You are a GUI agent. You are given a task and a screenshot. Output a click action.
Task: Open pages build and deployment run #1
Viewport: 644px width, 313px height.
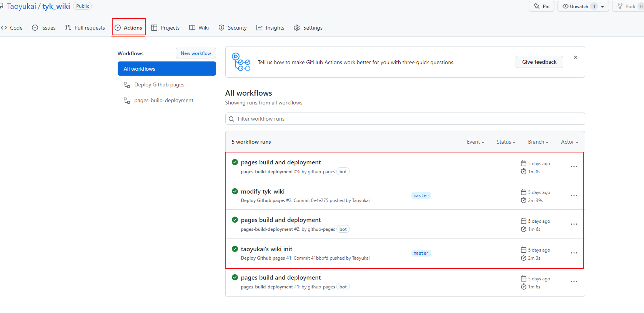[x=281, y=277]
